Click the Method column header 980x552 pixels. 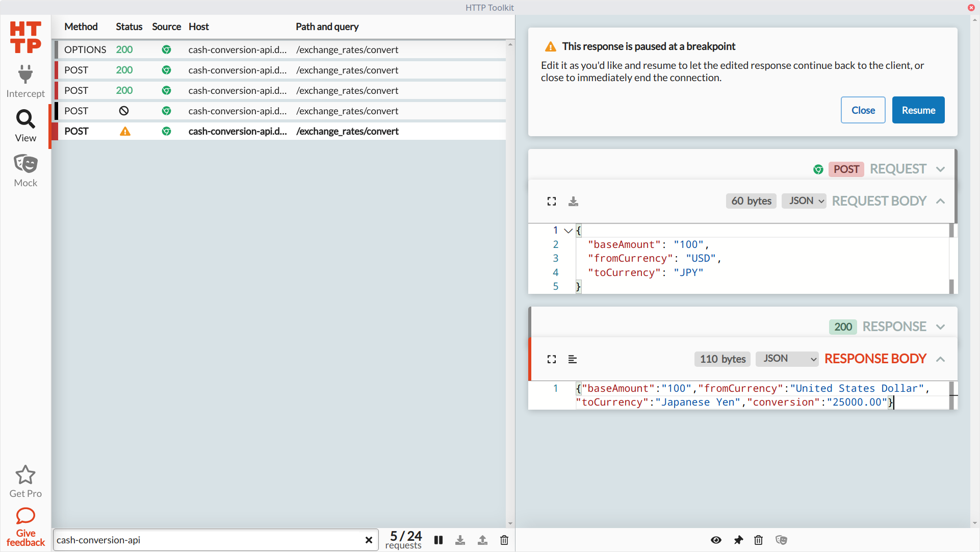point(81,27)
